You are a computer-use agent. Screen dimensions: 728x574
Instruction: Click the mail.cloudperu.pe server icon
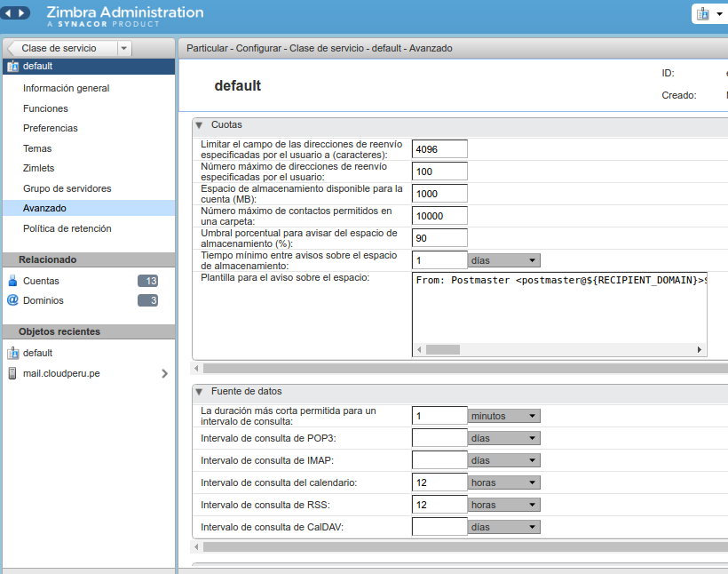pyautogui.click(x=12, y=373)
